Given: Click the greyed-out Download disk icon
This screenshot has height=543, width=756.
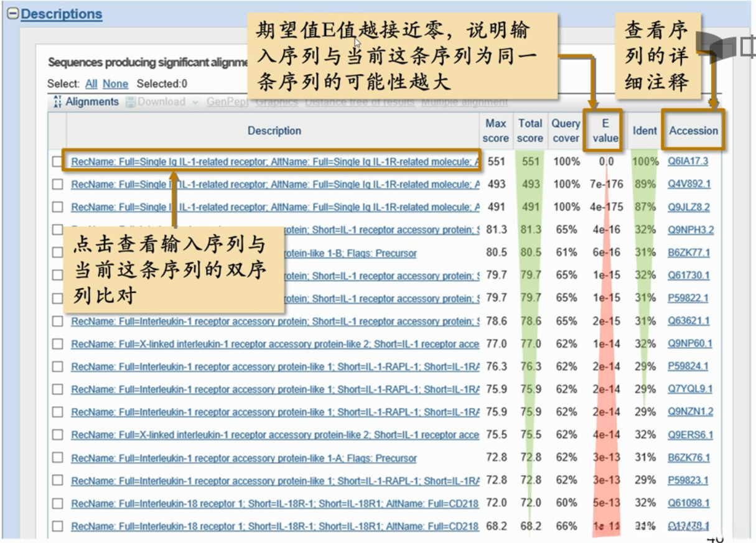Looking at the screenshot, I should coord(131,102).
